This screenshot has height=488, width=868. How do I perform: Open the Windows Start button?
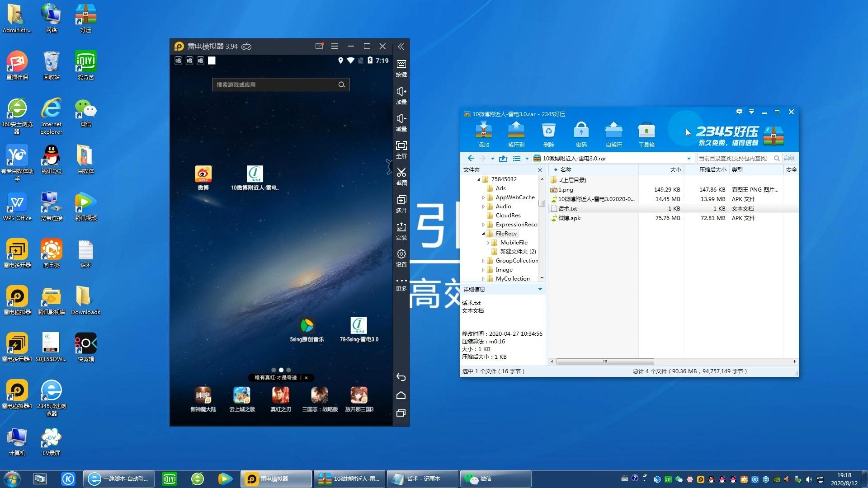coord(12,479)
